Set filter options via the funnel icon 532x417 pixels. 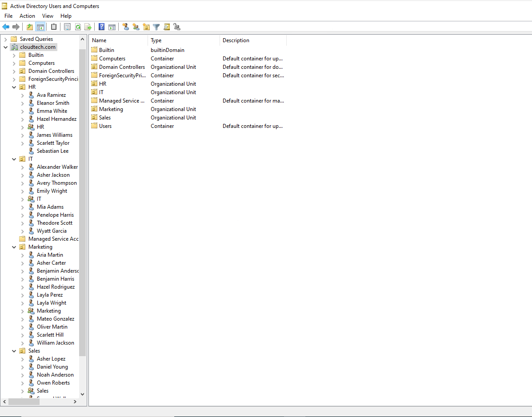[156, 27]
